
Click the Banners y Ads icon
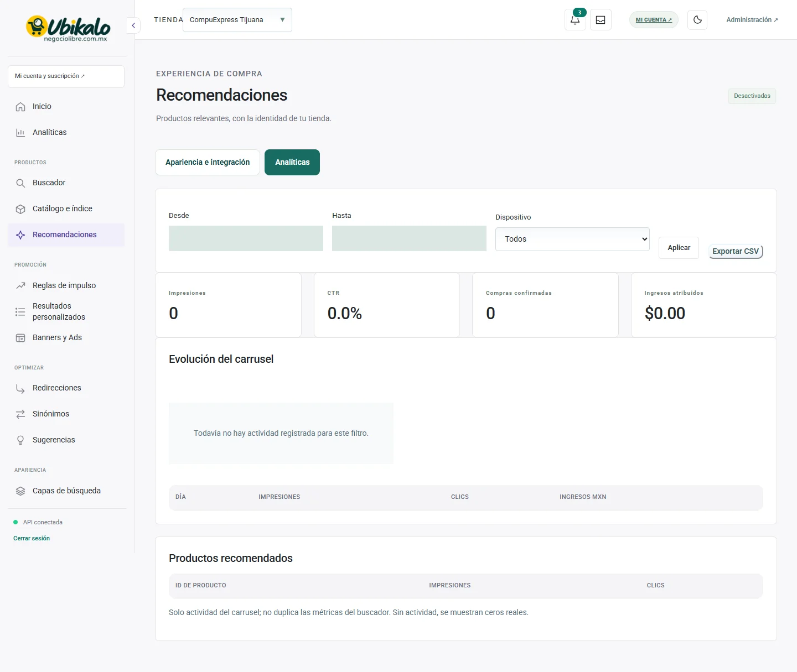coord(20,338)
